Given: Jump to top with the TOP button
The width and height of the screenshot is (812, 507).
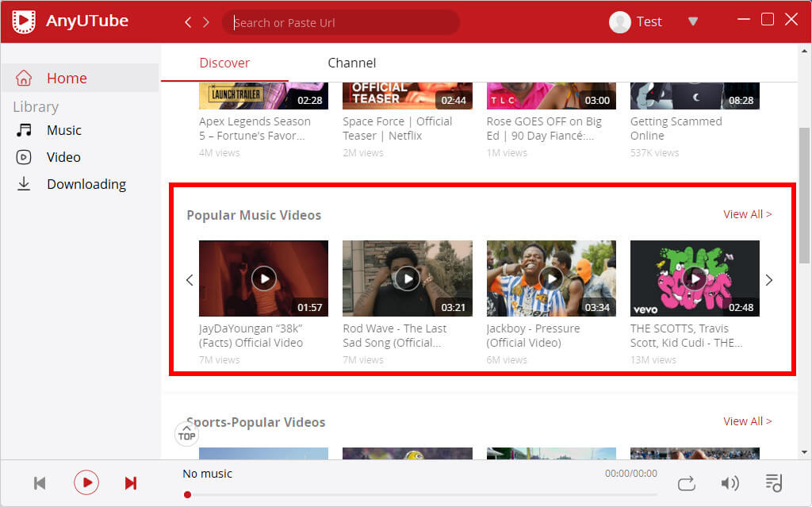Looking at the screenshot, I should [186, 434].
